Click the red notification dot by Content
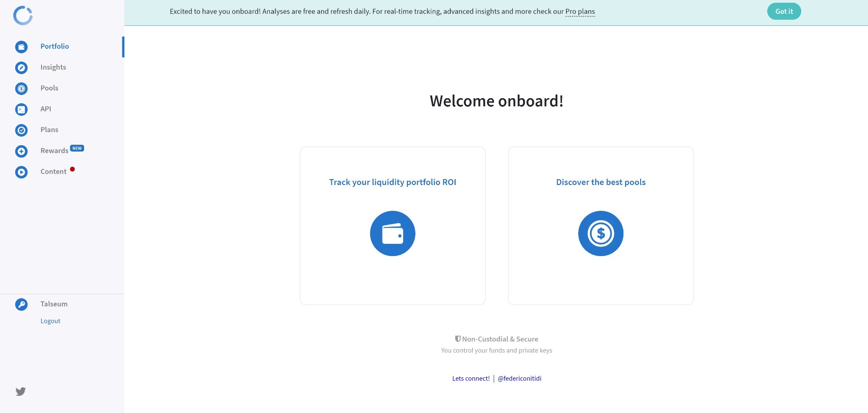This screenshot has width=868, height=413. (x=72, y=169)
